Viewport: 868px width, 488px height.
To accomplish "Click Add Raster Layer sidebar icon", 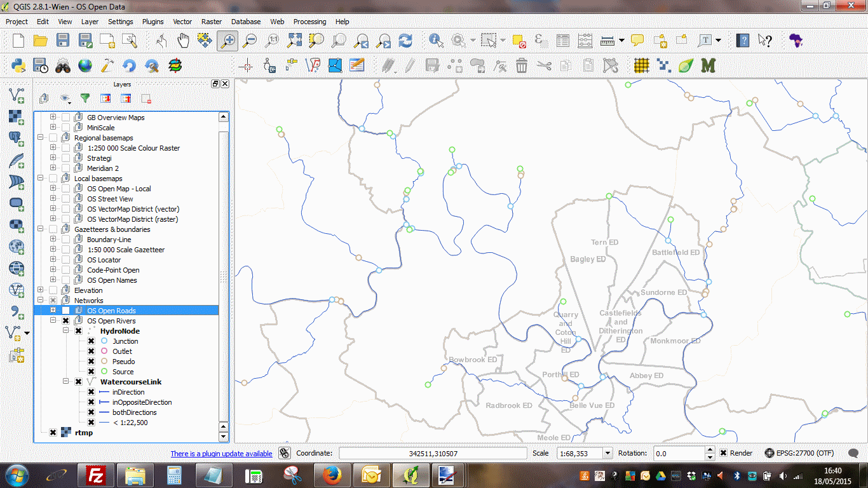I will (17, 117).
